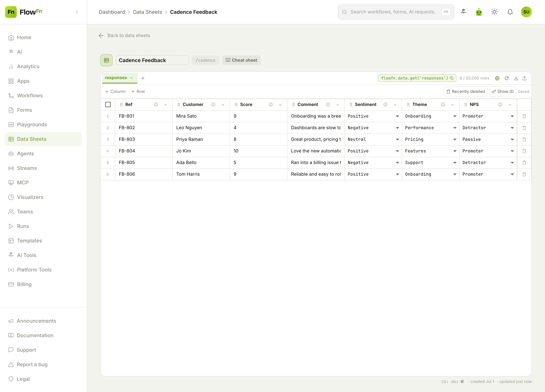The image size is (545, 392).
Task: Show info for the Comment column
Action: 328,104
